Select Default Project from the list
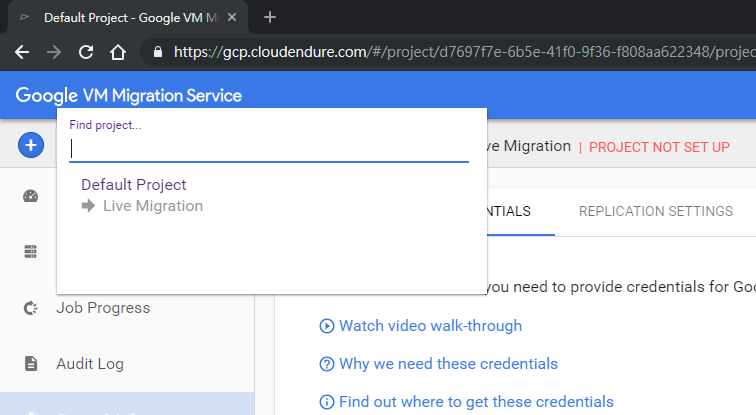This screenshot has width=756, height=415. pyautogui.click(x=134, y=185)
